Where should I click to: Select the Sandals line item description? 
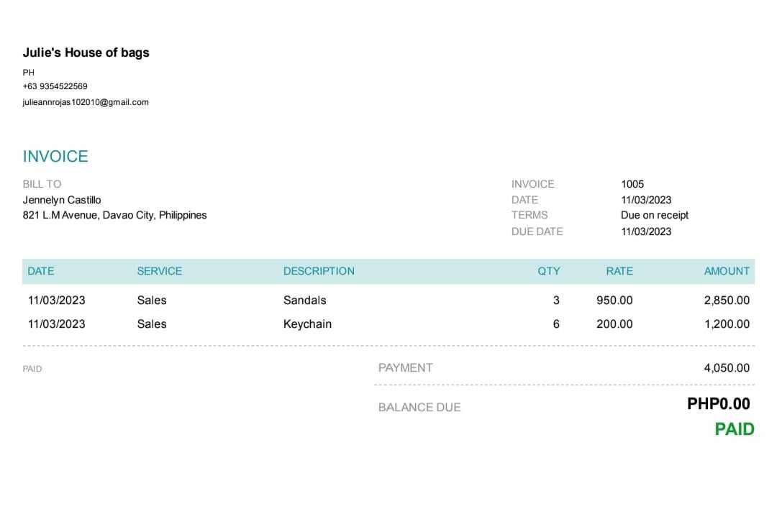[305, 301]
